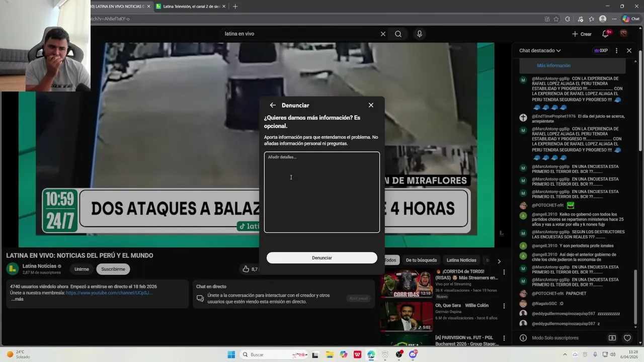Open Edge extensions puzzle icon
This screenshot has height=362, width=644.
(x=568, y=19)
